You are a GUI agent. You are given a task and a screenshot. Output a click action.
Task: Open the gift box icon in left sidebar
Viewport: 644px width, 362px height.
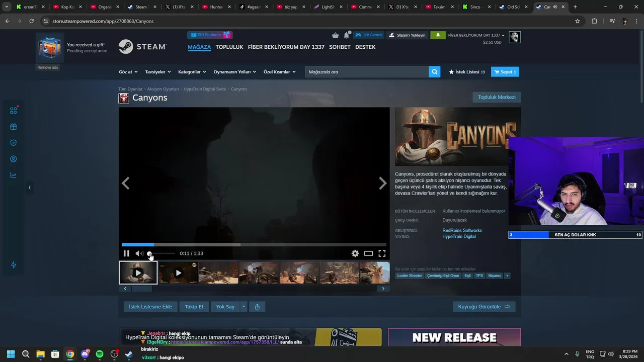click(x=14, y=127)
